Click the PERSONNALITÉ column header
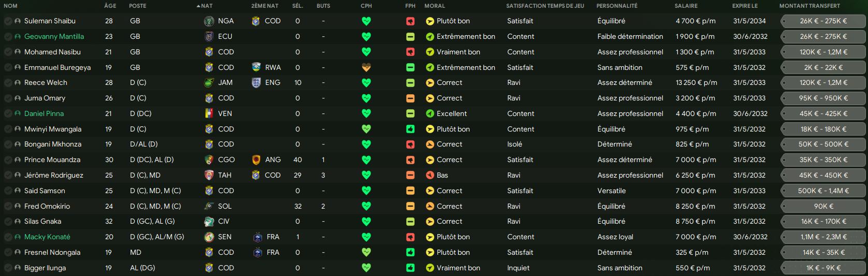 [x=617, y=6]
